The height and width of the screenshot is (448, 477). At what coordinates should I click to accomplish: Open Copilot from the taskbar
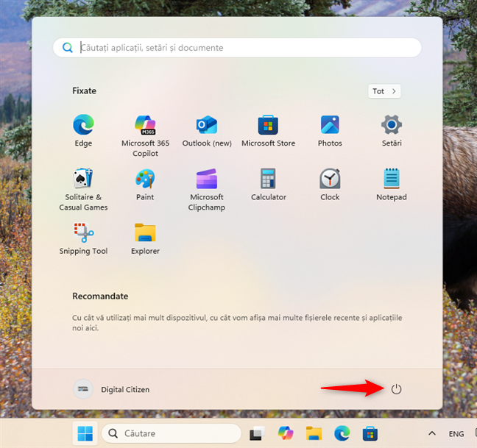pyautogui.click(x=286, y=433)
